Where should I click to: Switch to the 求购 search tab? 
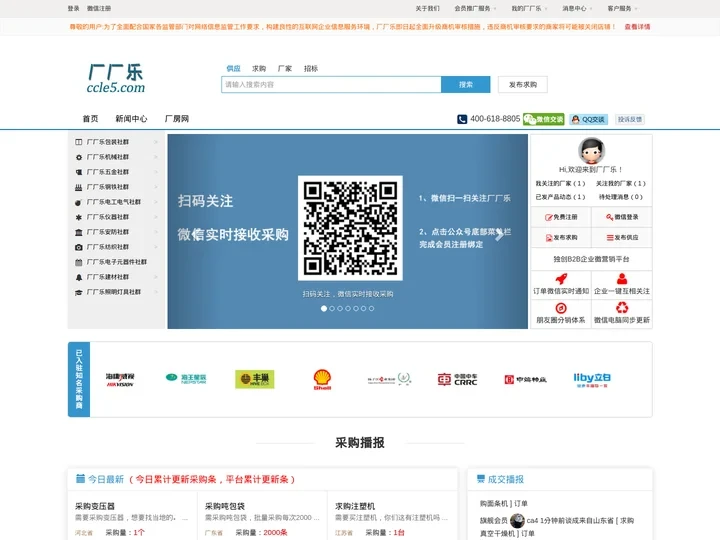(259, 68)
